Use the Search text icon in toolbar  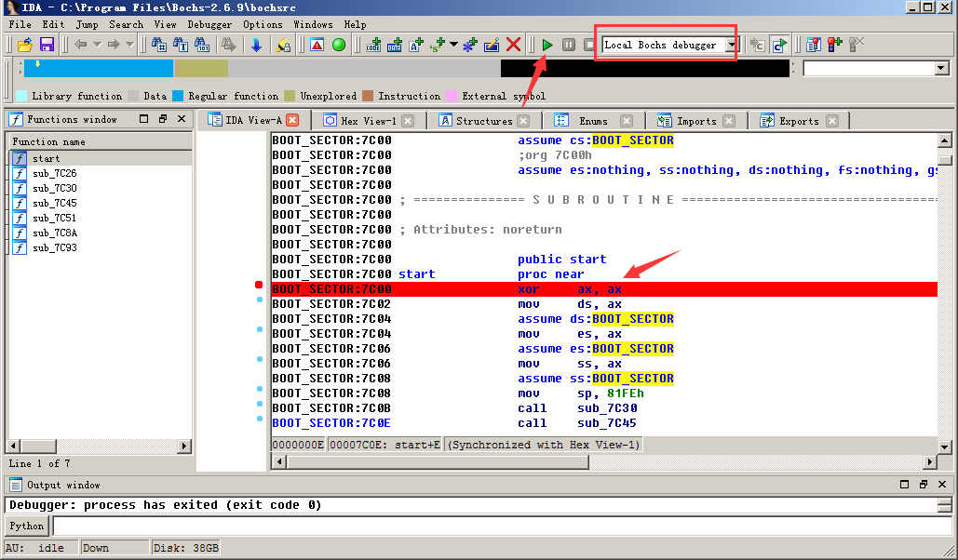click(181, 44)
